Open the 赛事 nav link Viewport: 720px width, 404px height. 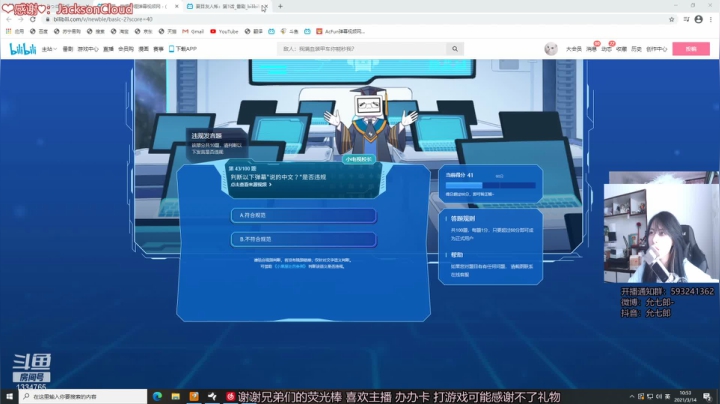tap(158, 49)
